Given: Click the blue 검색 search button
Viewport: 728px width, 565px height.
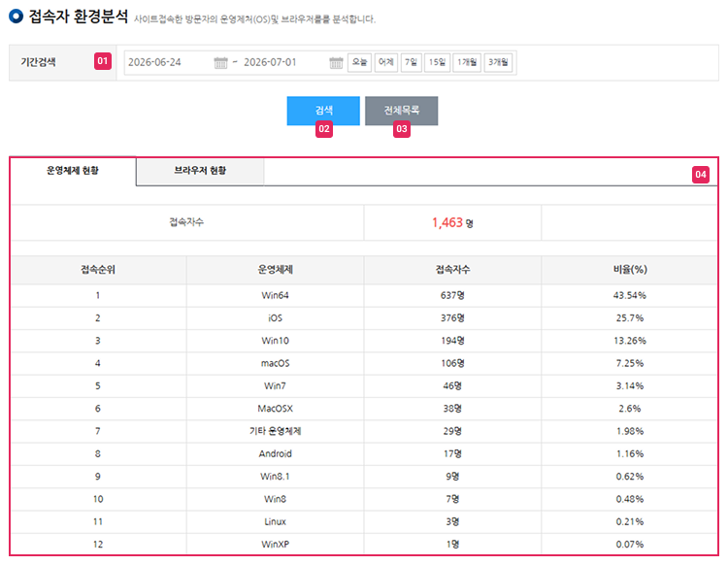Looking at the screenshot, I should click(323, 111).
